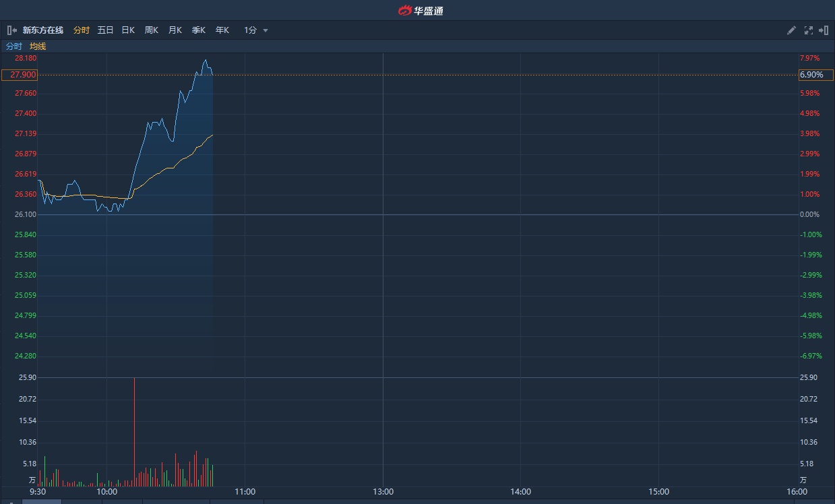Click the right panel collapse icon
This screenshot has height=504, width=835.
click(x=824, y=30)
